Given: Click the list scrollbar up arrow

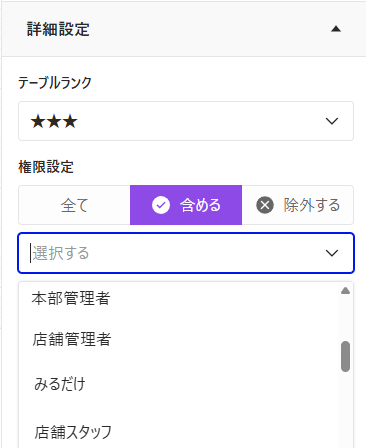Looking at the screenshot, I should coord(345,291).
